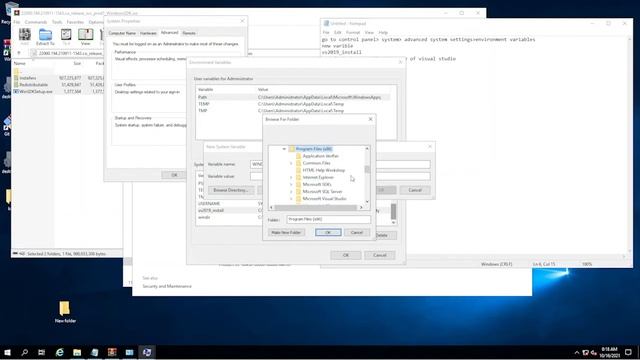Click the folder tree's vertical scrollbar thumb

click(367, 169)
